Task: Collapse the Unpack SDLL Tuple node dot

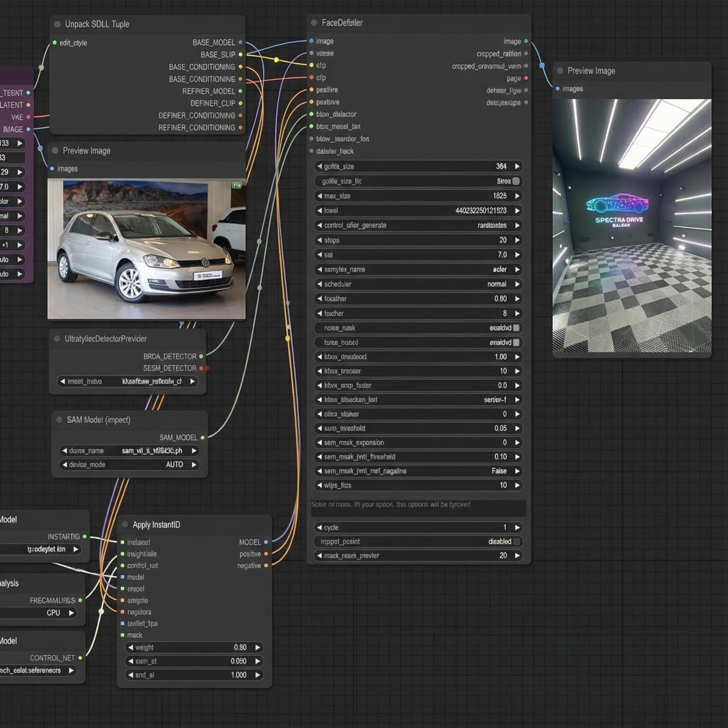Action: (57, 24)
